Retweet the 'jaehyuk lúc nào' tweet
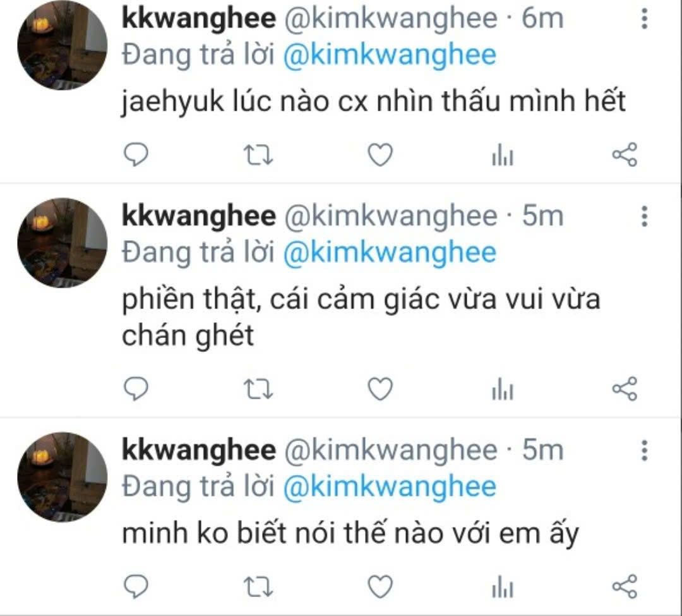The width and height of the screenshot is (682, 616). tap(258, 155)
